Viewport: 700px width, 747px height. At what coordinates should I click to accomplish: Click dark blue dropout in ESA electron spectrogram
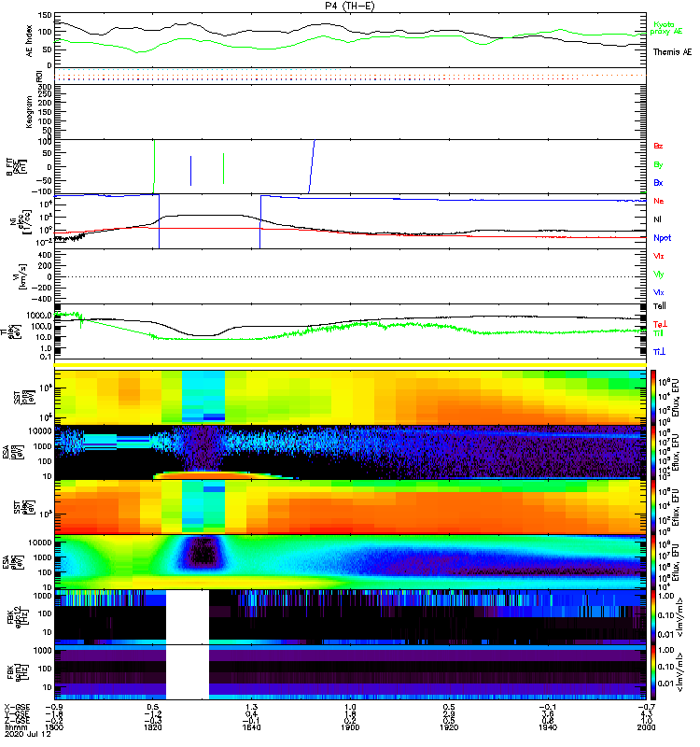pyautogui.click(x=203, y=554)
